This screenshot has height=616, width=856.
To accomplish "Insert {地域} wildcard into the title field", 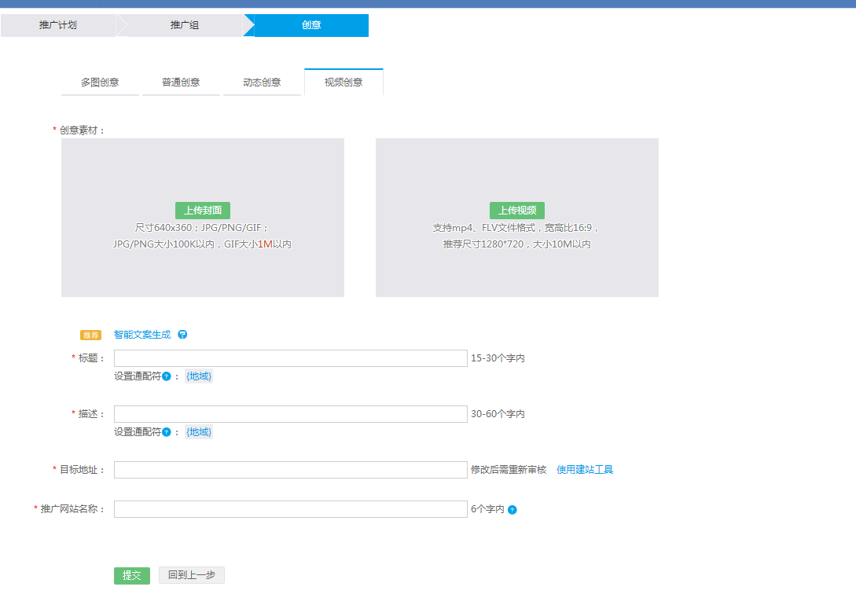I will coord(199,376).
